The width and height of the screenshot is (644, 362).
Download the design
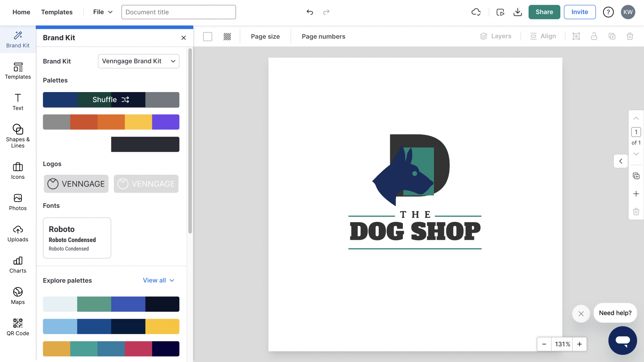click(x=518, y=12)
